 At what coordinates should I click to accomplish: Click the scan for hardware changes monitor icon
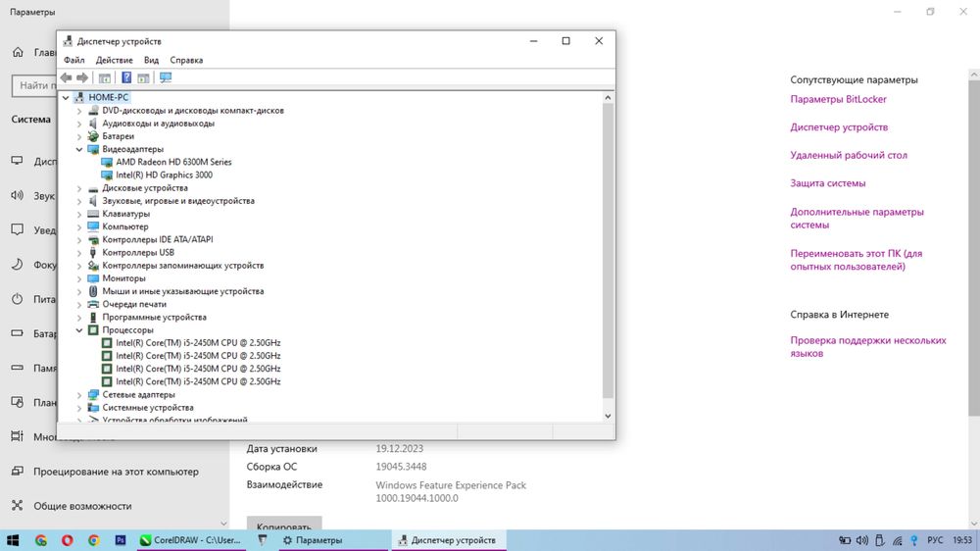[166, 77]
